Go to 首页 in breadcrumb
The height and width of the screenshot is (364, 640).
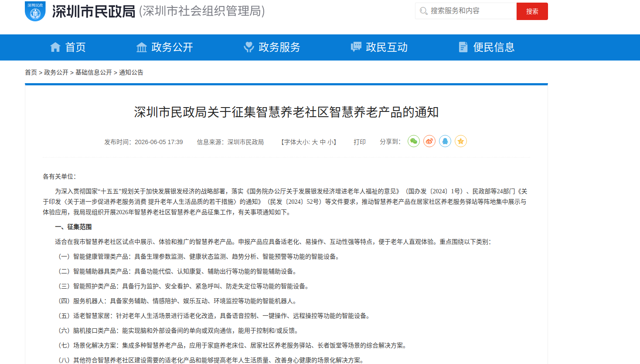[x=31, y=72]
